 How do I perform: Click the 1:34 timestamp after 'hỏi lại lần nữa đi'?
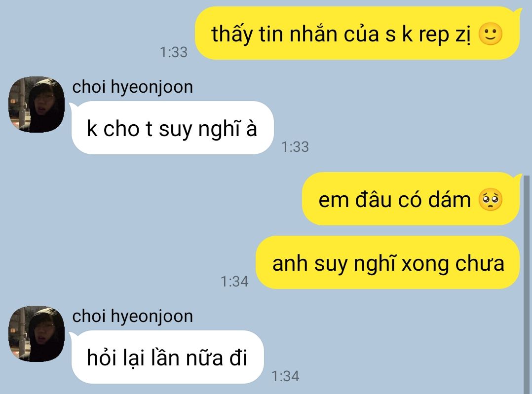tap(285, 376)
